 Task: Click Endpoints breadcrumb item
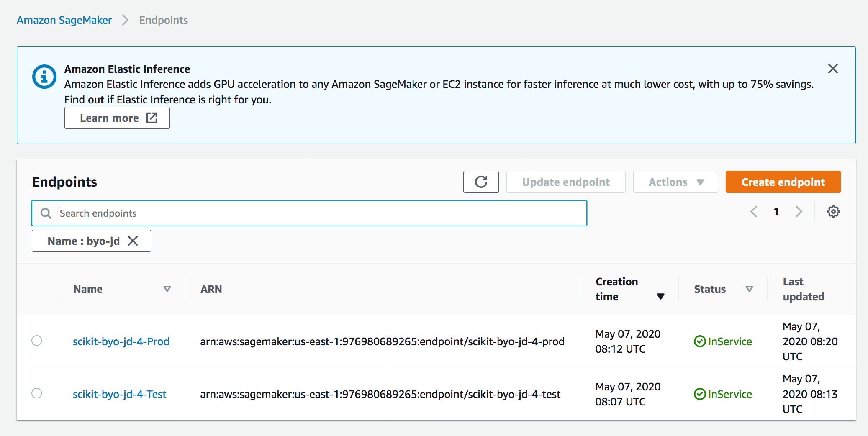tap(164, 20)
